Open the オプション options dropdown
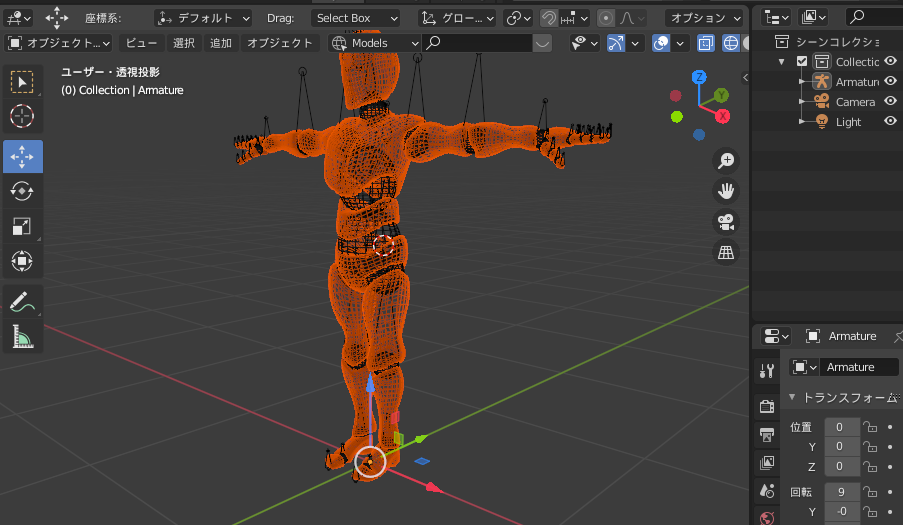The image size is (903, 525). coord(704,18)
